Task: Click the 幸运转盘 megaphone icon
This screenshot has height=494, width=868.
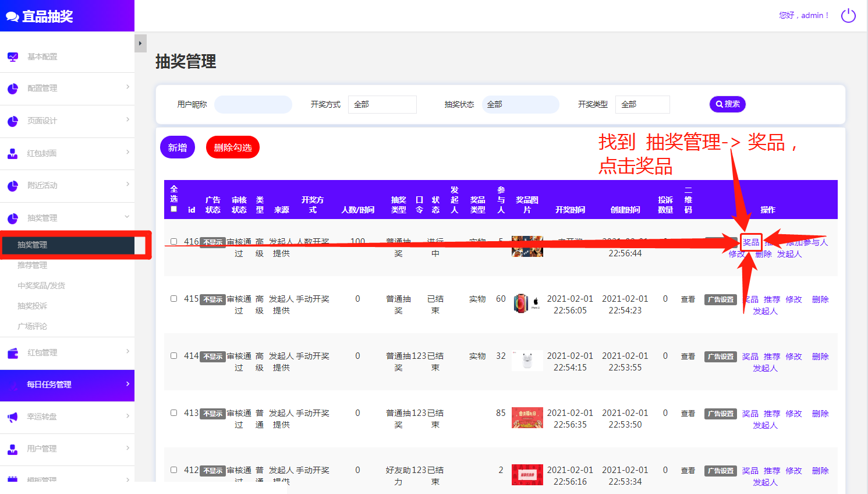Action: [13, 417]
